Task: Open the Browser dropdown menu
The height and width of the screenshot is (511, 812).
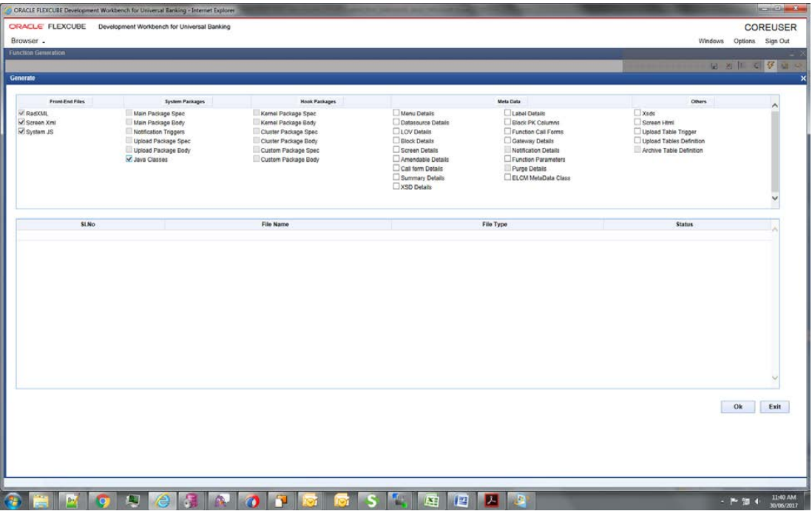Action: (x=28, y=41)
